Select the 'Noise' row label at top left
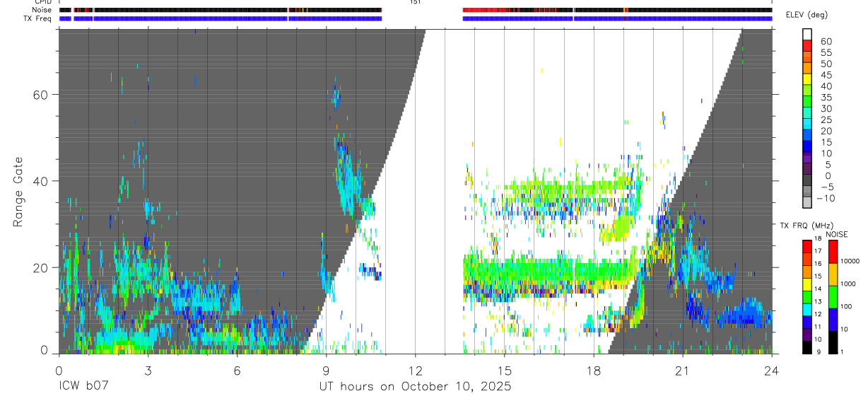This screenshot has height=401, width=868. (x=42, y=10)
